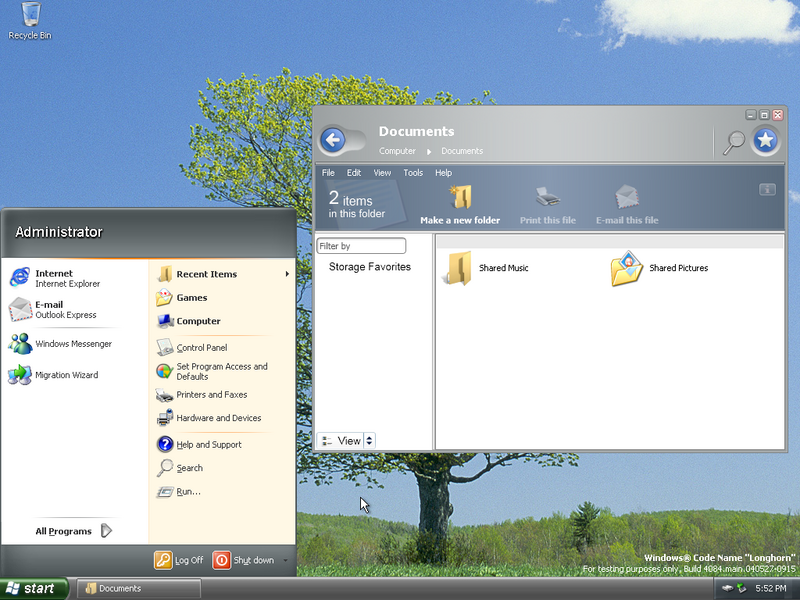Click the magnifying glass search icon
The image size is (800, 600).
(734, 142)
